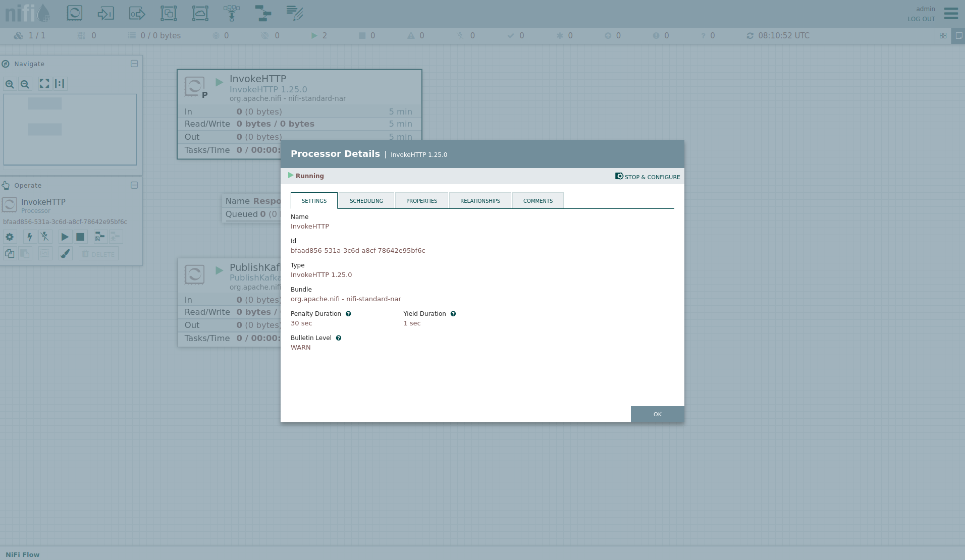Open the Properties tab

click(x=421, y=201)
